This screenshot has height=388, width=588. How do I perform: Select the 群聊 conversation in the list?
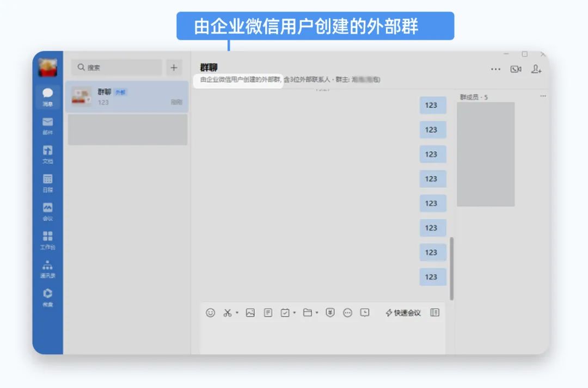point(127,97)
